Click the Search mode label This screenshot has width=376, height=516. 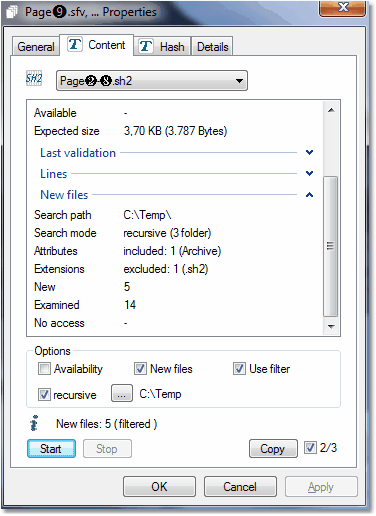(65, 233)
